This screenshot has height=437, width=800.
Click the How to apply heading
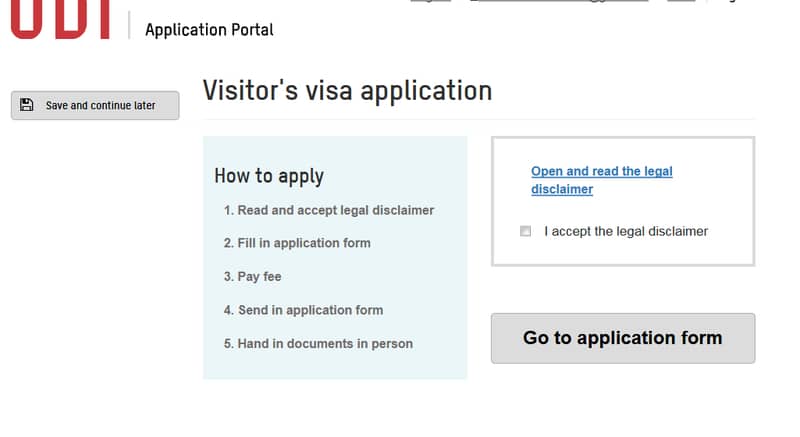click(x=269, y=176)
